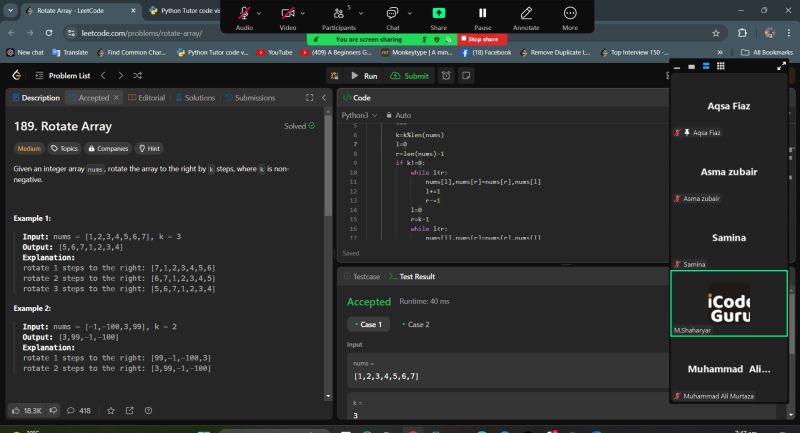The image size is (800, 433).
Task: Open the Zoom Annotate tool
Action: tap(526, 17)
